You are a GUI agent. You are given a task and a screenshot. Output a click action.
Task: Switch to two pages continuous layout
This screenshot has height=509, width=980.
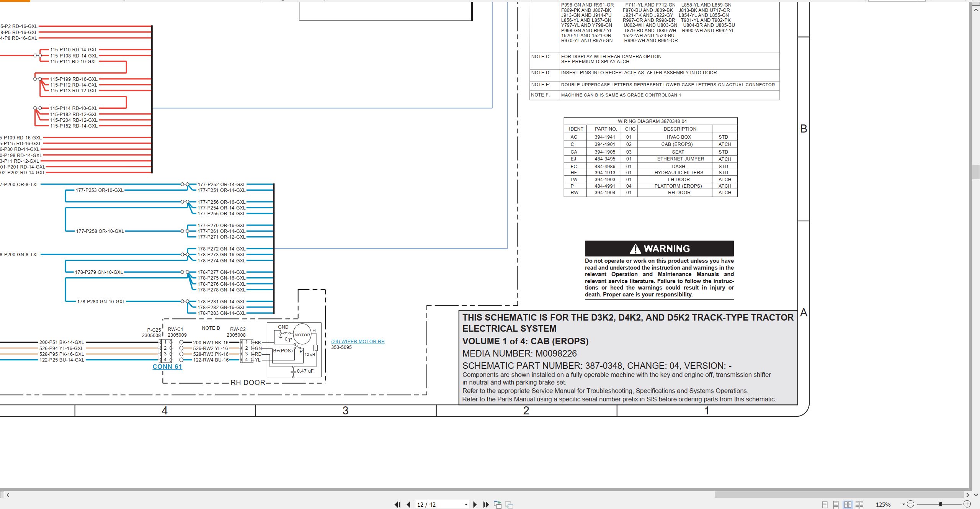click(x=859, y=504)
